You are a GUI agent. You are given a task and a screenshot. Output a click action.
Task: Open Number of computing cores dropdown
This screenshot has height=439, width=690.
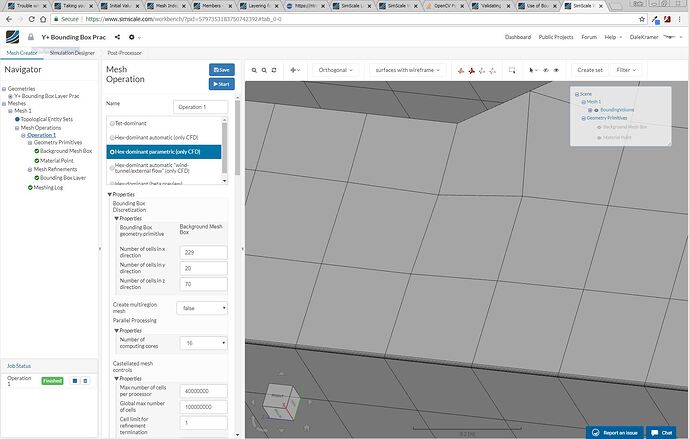pyautogui.click(x=203, y=343)
